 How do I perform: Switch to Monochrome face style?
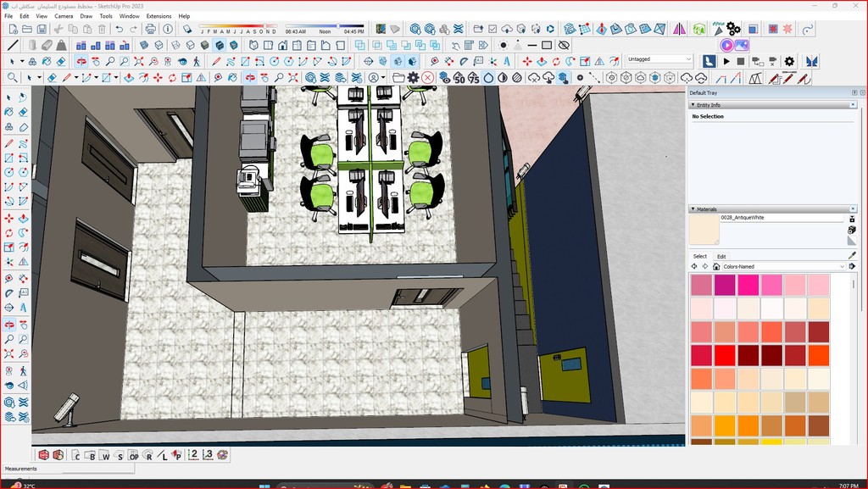click(x=234, y=46)
